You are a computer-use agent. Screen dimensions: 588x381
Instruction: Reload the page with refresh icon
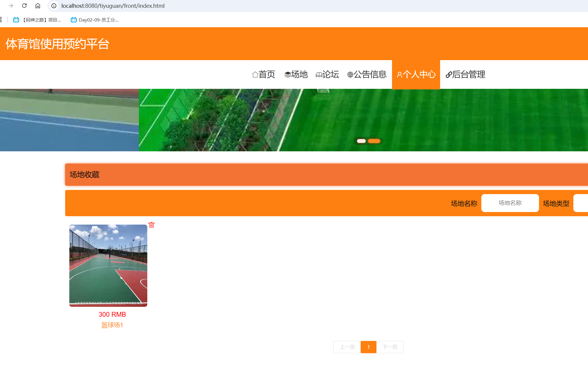click(x=24, y=6)
